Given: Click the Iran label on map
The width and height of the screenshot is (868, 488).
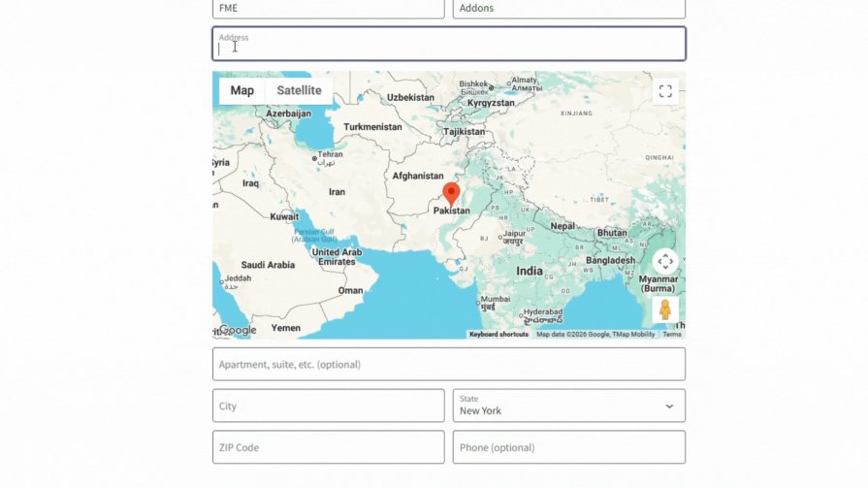Looking at the screenshot, I should 337,192.
